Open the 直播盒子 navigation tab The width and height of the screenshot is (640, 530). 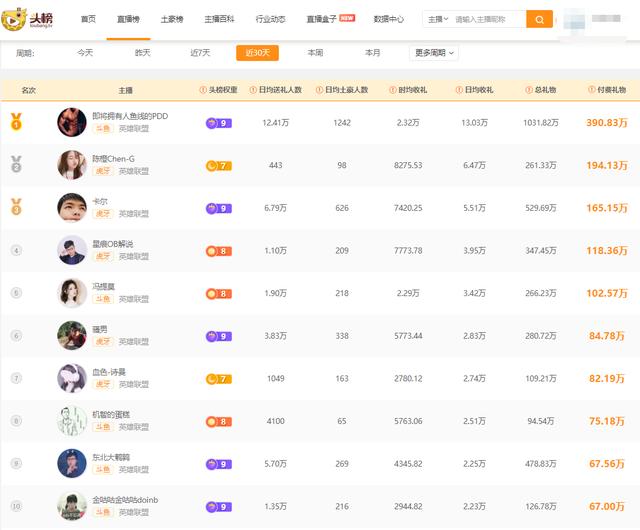322,19
